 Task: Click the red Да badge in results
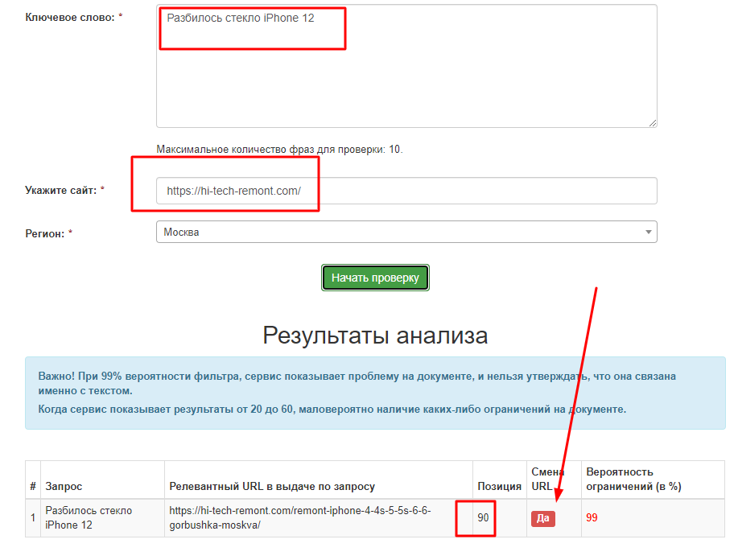pyautogui.click(x=542, y=518)
